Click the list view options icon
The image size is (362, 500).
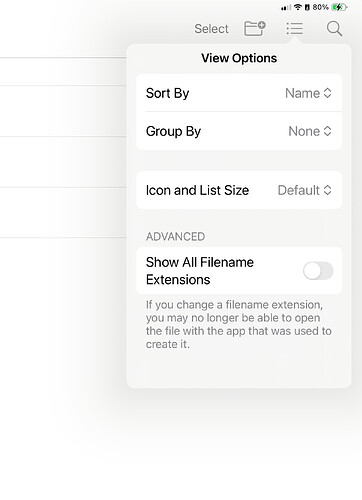295,29
